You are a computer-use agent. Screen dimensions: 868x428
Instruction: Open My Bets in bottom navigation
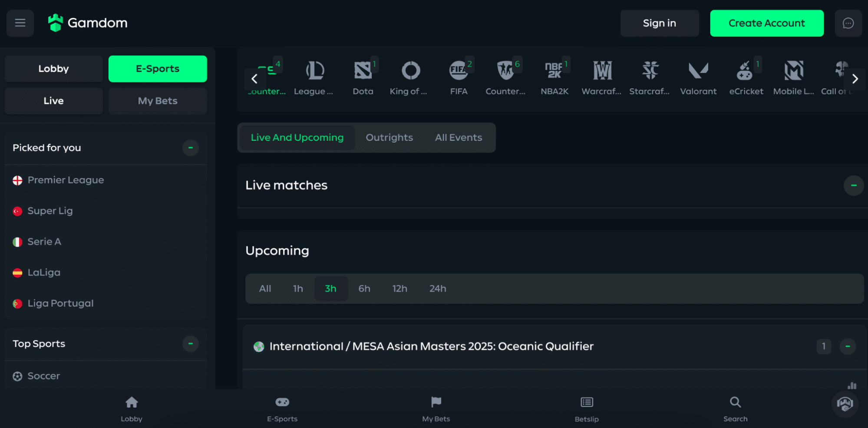pos(436,409)
